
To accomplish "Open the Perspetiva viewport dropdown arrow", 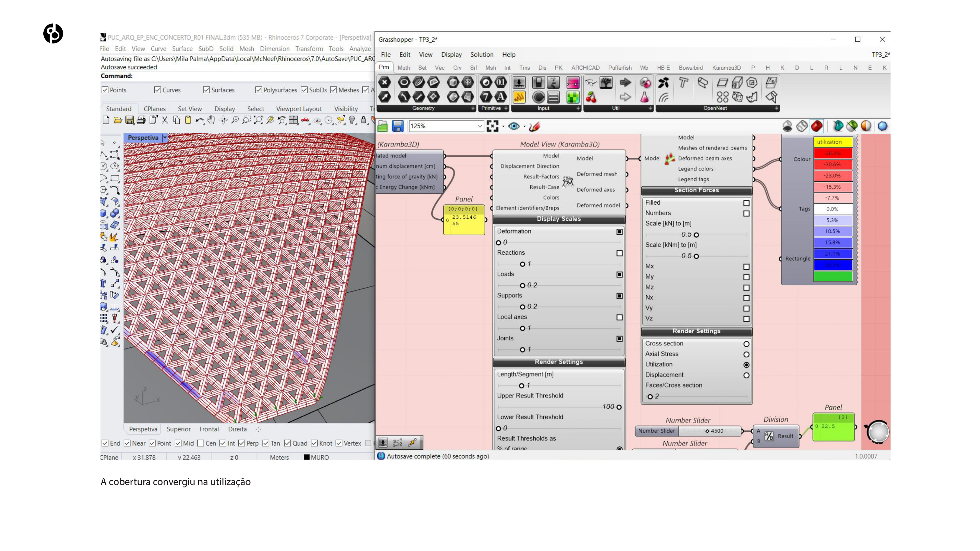I will coord(165,138).
